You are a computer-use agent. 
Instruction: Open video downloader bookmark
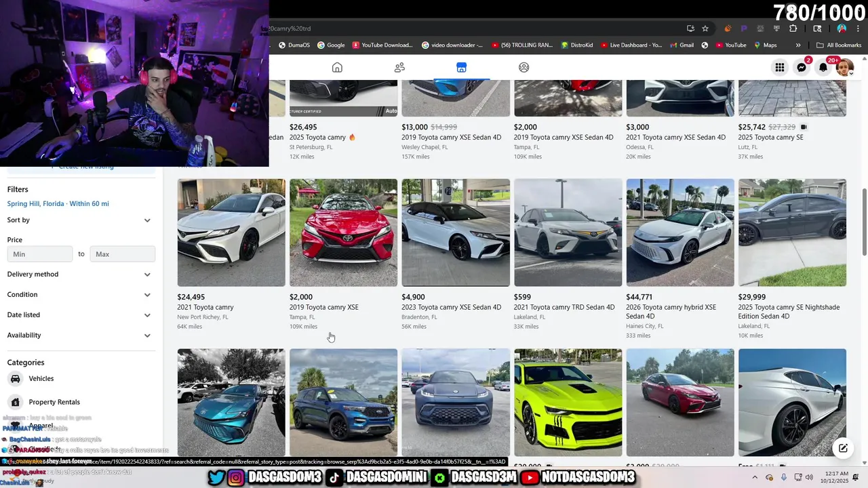(452, 45)
